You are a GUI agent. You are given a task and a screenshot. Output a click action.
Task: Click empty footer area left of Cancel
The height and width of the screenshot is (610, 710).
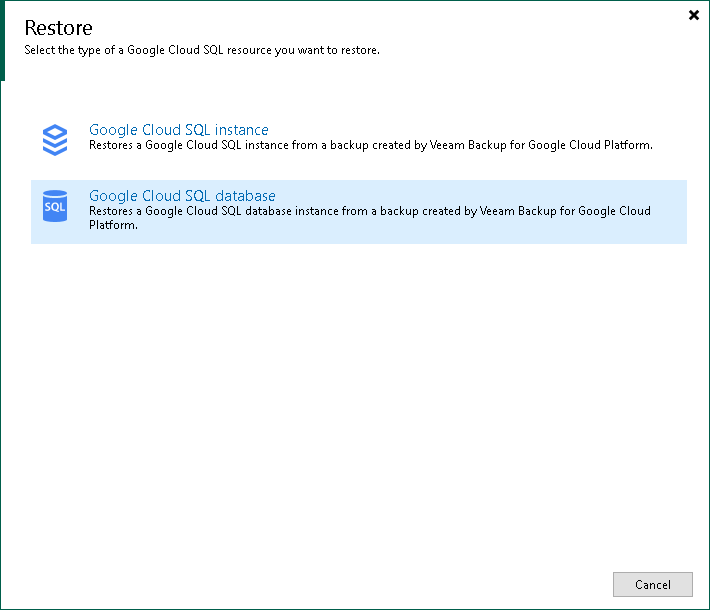pyautogui.click(x=300, y=584)
